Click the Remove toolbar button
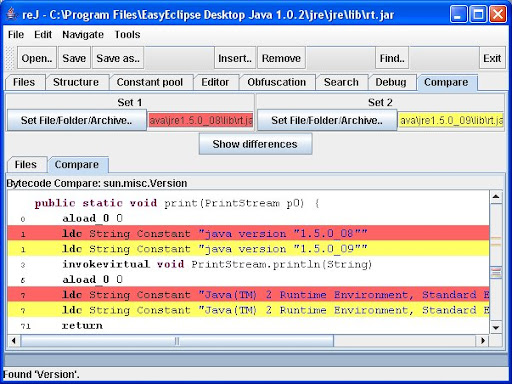The height and width of the screenshot is (384, 512). point(281,58)
